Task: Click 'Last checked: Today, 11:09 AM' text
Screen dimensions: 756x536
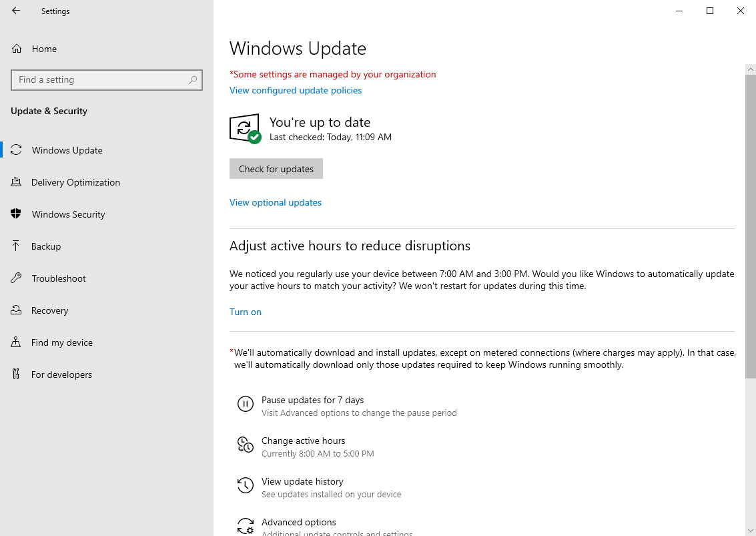Action: [330, 137]
